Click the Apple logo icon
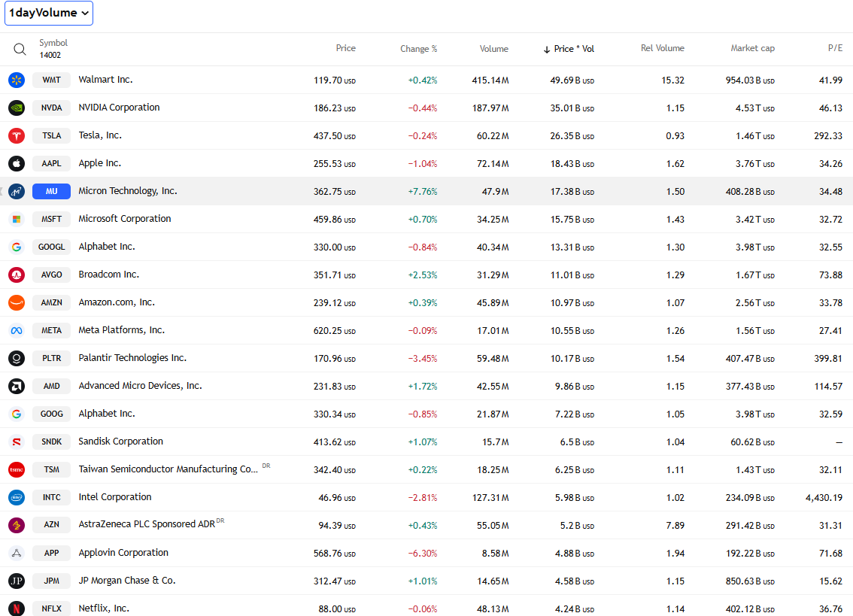The height and width of the screenshot is (616, 853). (x=17, y=163)
